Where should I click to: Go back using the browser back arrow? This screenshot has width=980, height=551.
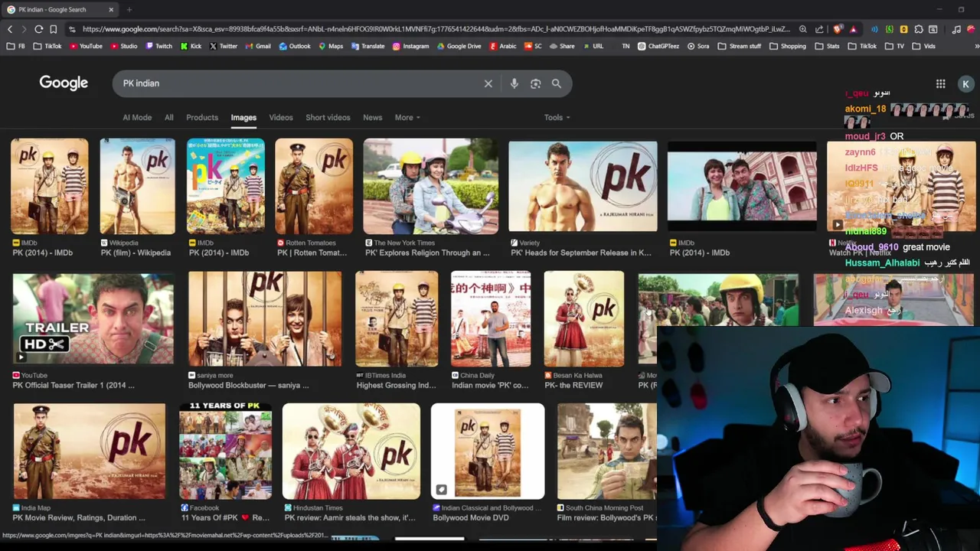[x=10, y=29]
